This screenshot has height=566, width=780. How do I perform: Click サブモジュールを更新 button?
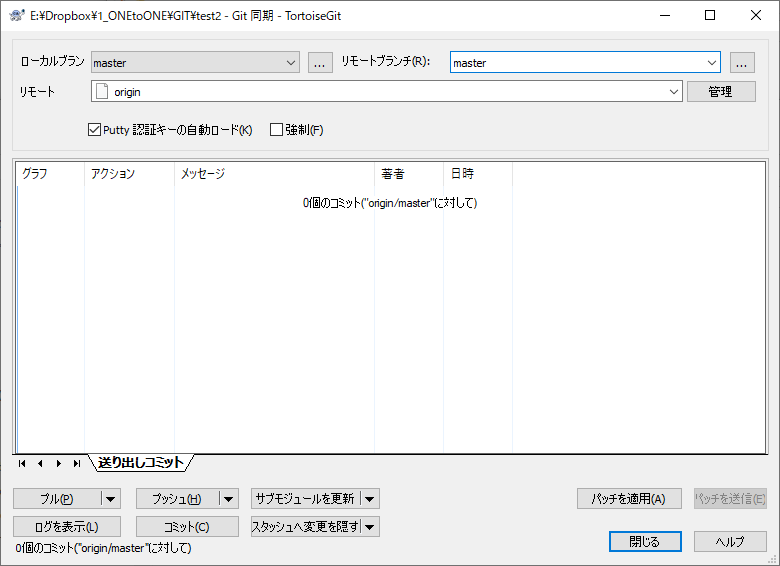click(x=305, y=499)
